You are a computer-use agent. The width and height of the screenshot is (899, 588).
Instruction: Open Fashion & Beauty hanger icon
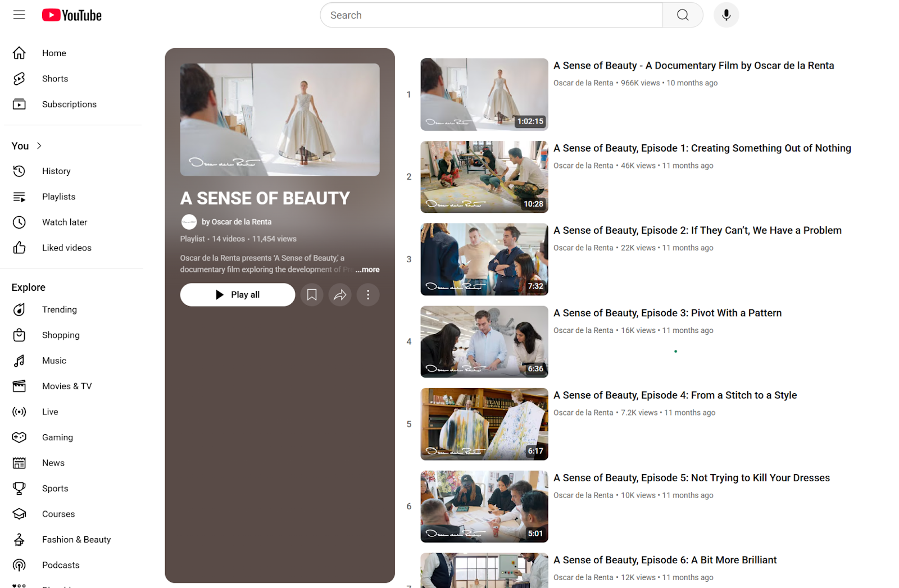point(19,539)
